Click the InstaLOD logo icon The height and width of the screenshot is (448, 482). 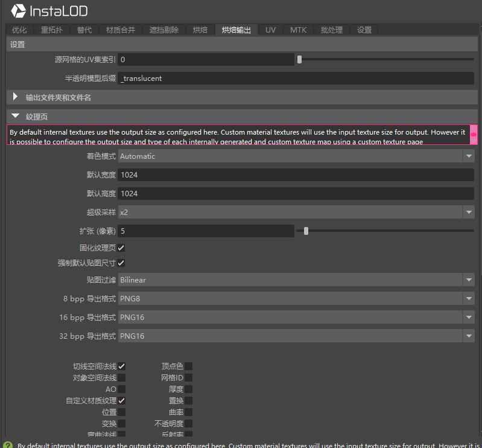point(19,11)
